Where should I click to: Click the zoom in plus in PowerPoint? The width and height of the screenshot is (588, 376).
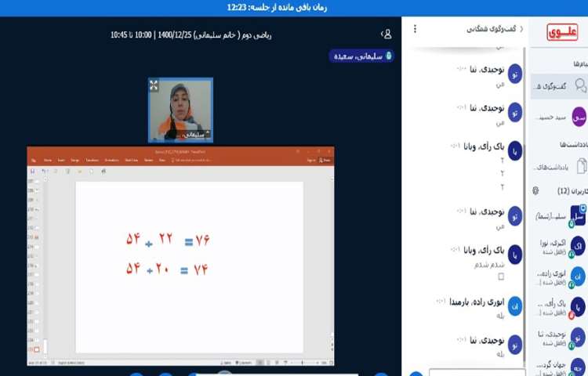(318, 363)
